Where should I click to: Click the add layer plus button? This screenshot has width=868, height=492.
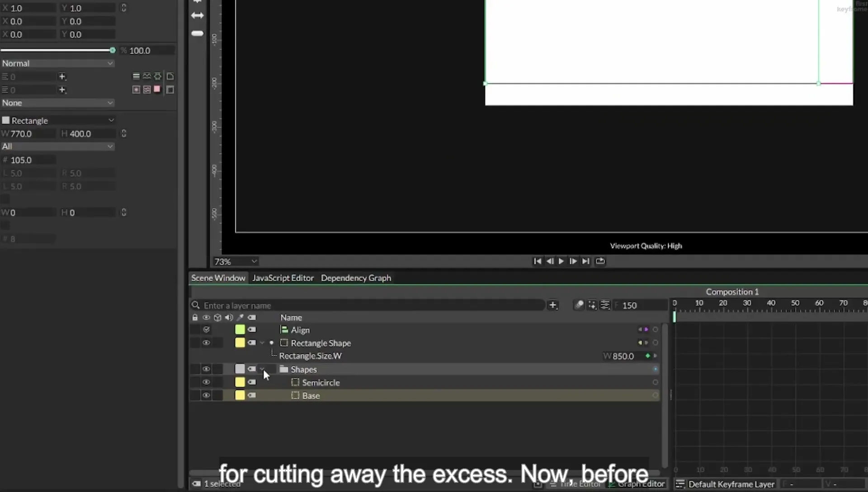click(x=552, y=305)
